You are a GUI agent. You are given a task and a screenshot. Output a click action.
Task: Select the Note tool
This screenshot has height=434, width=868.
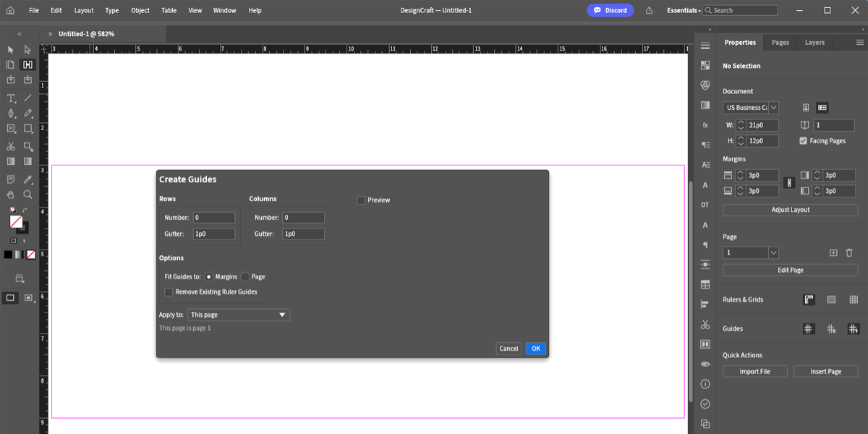tap(11, 179)
